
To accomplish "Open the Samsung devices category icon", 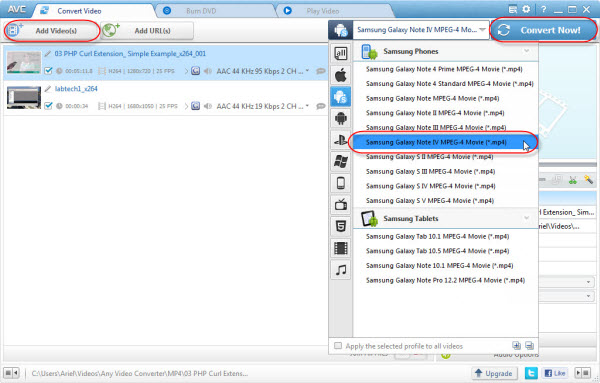I will [x=341, y=97].
